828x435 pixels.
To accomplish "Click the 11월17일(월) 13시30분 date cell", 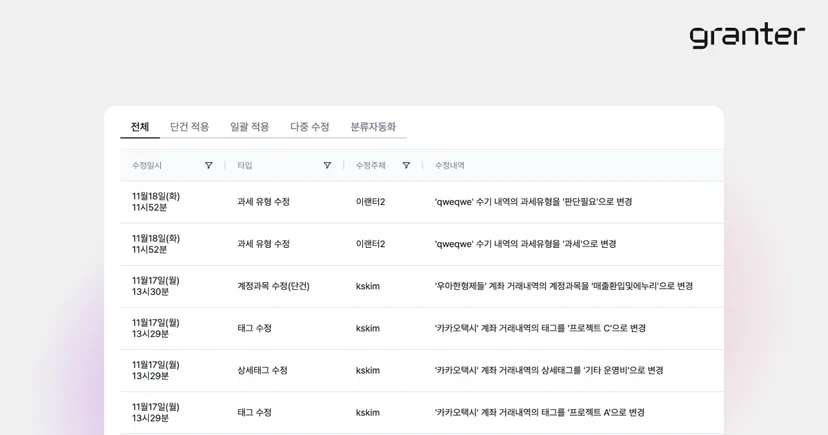I will (x=156, y=286).
